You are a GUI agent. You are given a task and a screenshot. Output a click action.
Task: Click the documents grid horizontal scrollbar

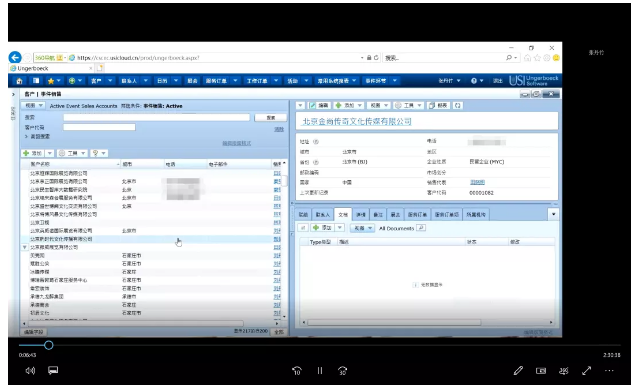(x=395, y=323)
